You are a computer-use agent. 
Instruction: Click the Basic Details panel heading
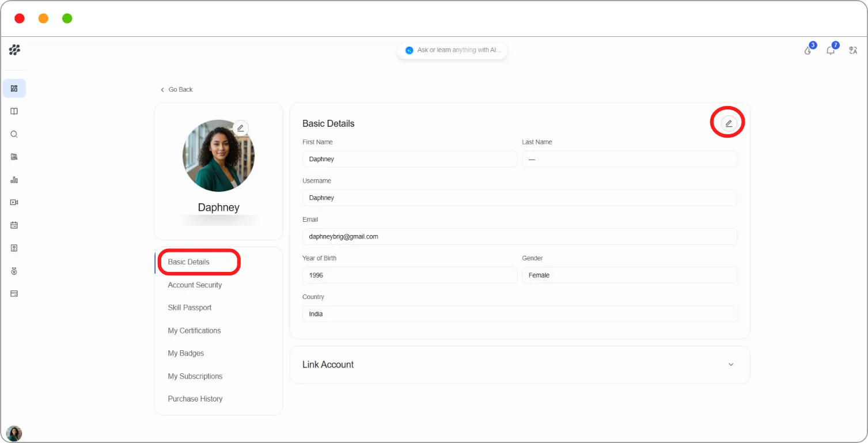click(x=328, y=123)
